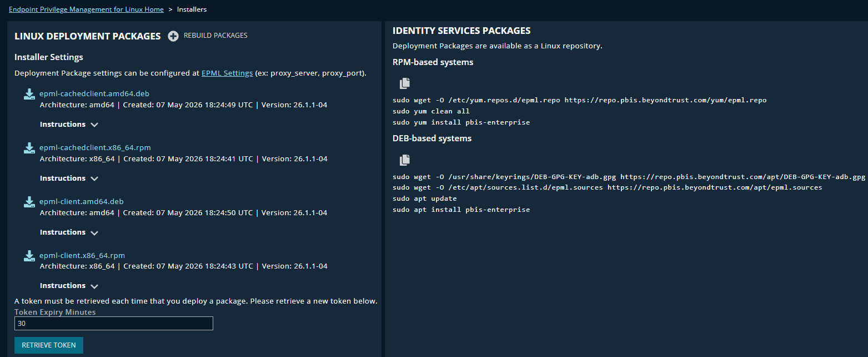Click the Rebuild Packages plus icon

pyautogui.click(x=173, y=36)
